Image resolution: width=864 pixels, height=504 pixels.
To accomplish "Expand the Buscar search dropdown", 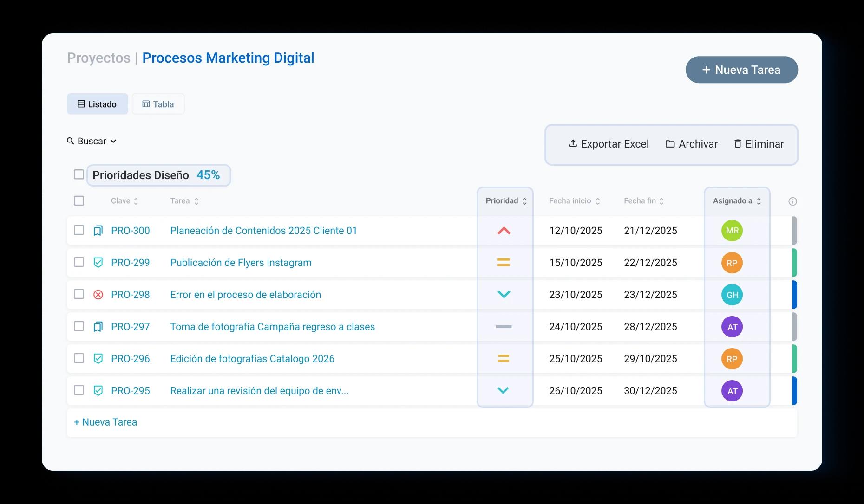I will pyautogui.click(x=92, y=141).
